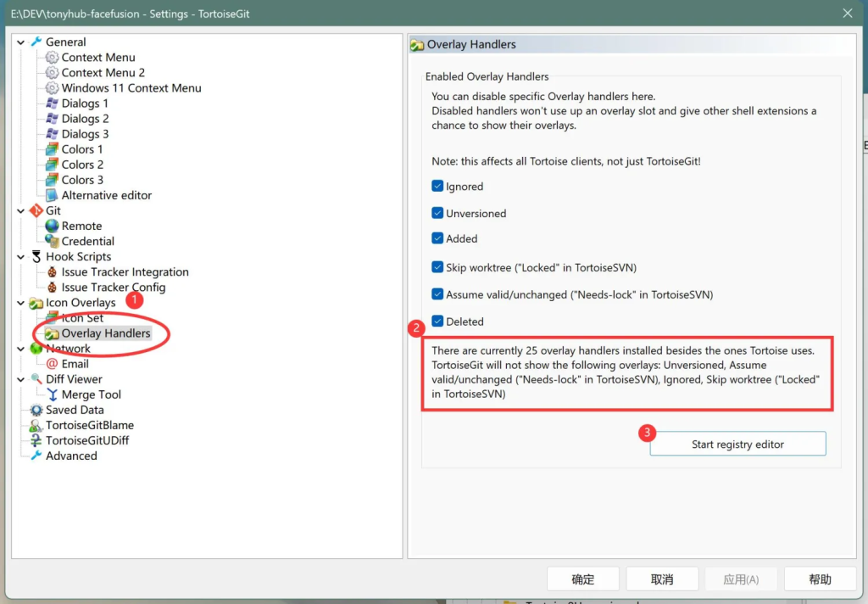
Task: Select Overlay Handlers in the tree
Action: point(106,333)
